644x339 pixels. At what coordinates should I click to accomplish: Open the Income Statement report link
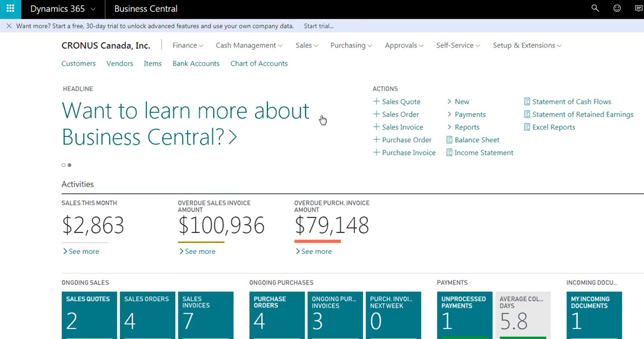click(x=484, y=152)
